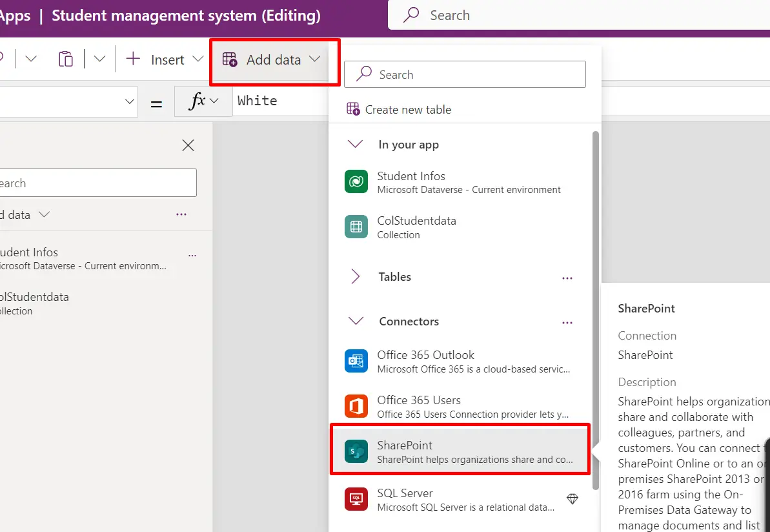Click the premium diamond icon by SQL Server
The height and width of the screenshot is (532, 770).
(572, 499)
